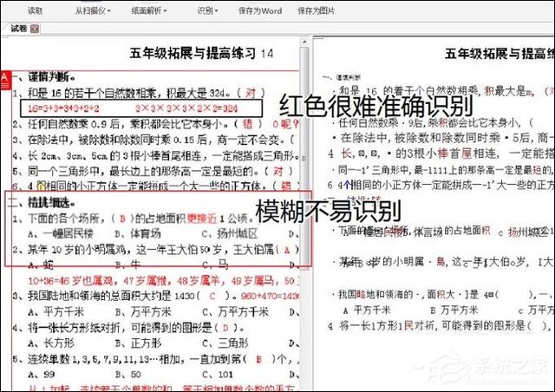Expand the 纸面解析 dropdown menu
Screen dimensions: 555x392
(148, 10)
